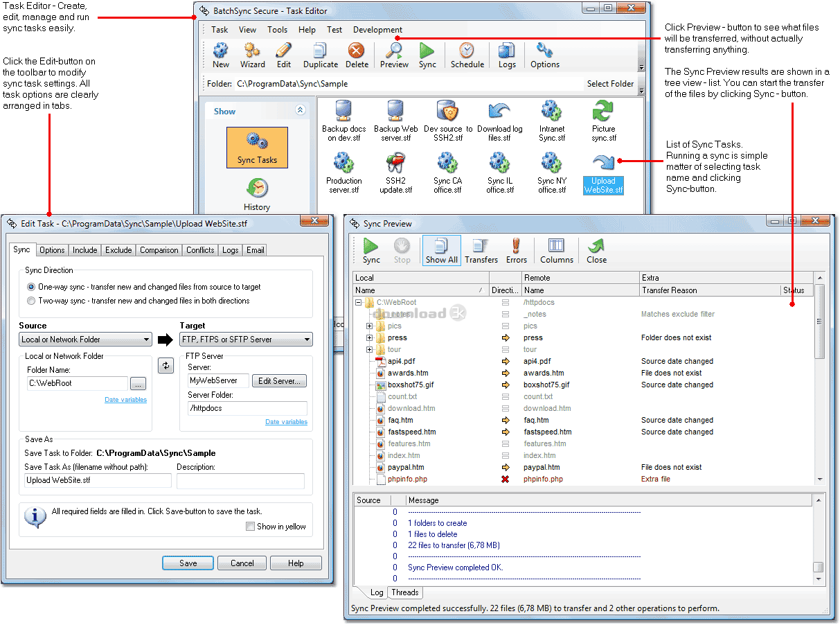Select the Sync Tasks sidebar icon
The image size is (840, 625).
click(x=257, y=148)
